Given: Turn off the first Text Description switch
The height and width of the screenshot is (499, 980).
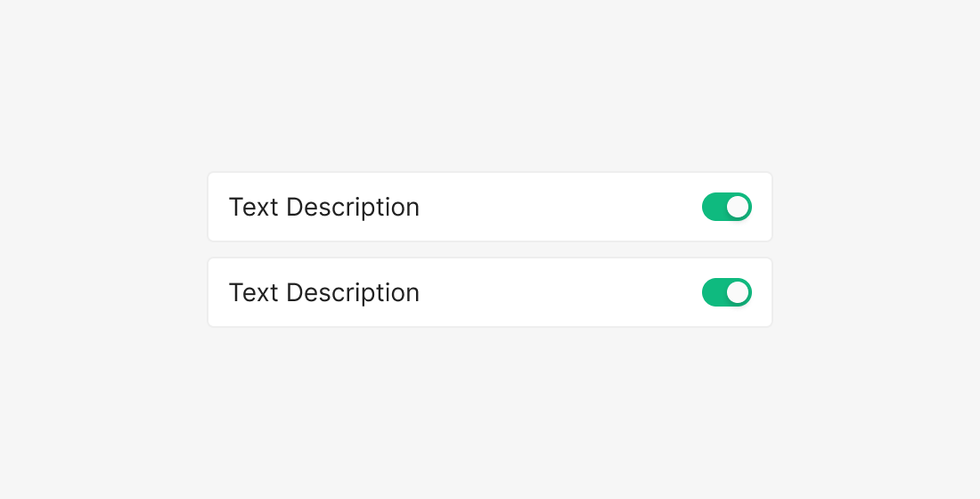Looking at the screenshot, I should point(726,207).
